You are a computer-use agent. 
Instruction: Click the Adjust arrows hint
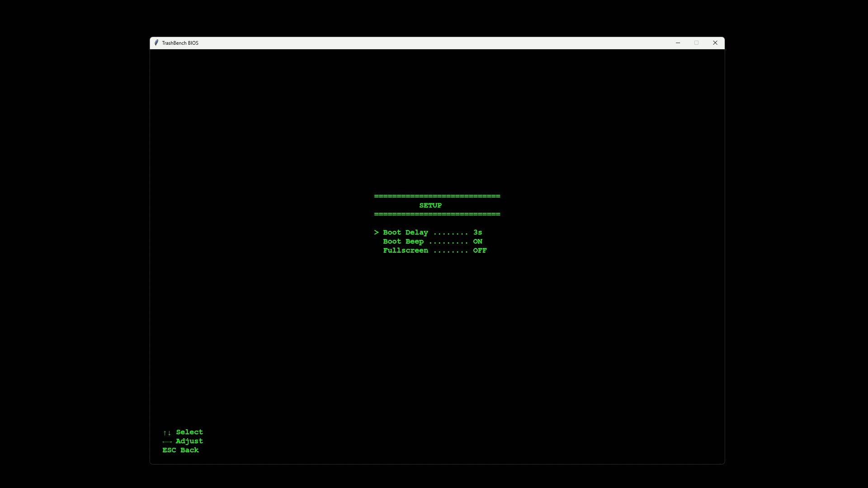pos(183,441)
